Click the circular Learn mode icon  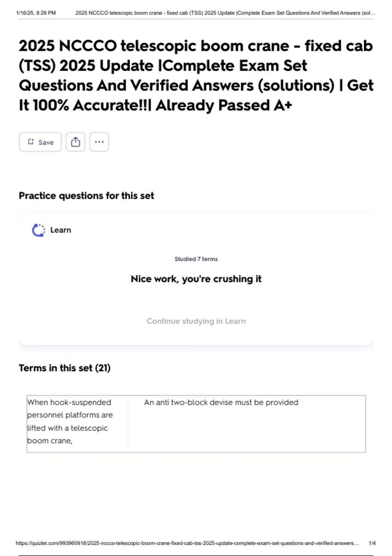[39, 230]
